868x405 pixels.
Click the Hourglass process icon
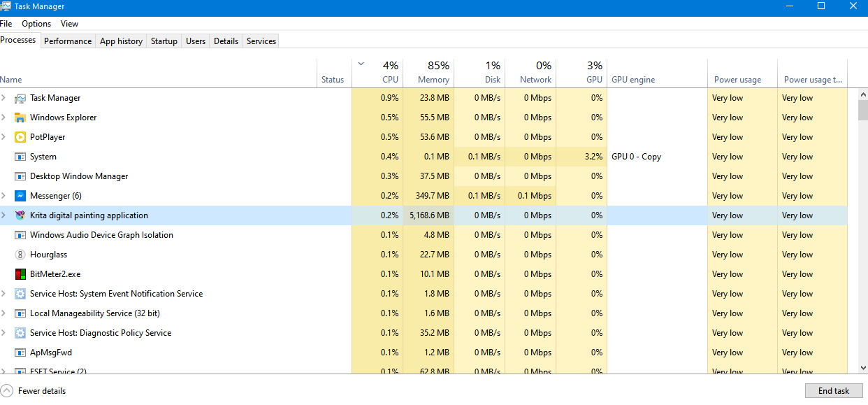click(20, 255)
